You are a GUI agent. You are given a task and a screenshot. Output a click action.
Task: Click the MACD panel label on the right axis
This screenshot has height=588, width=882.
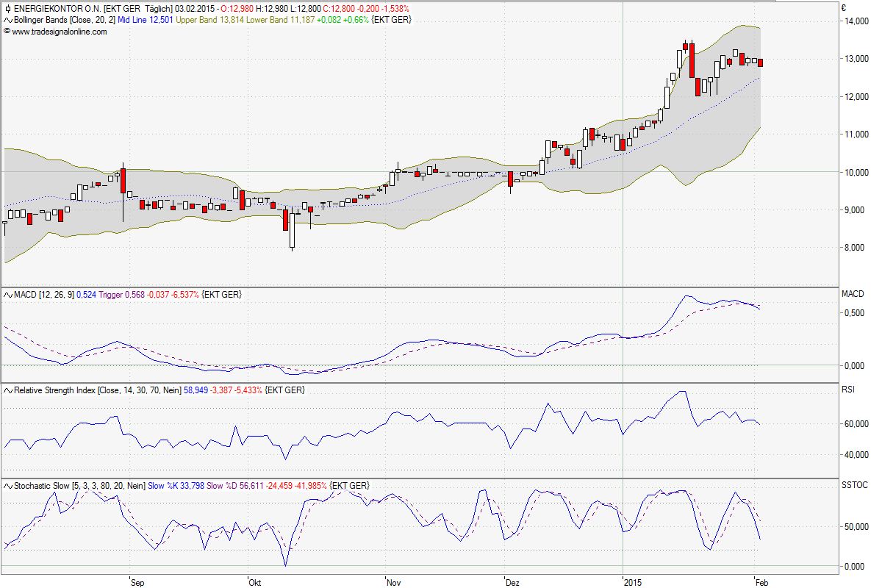point(853,294)
